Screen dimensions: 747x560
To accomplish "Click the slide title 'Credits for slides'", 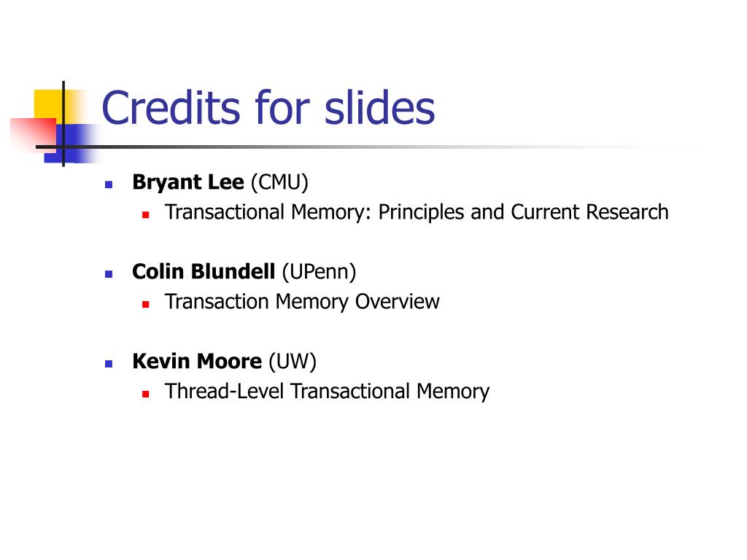I will tap(268, 108).
